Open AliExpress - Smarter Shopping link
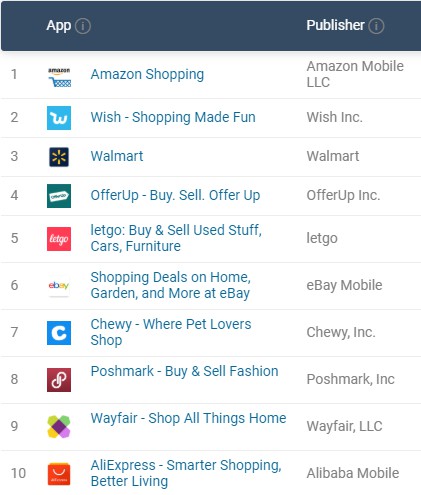Image resolution: width=421 pixels, height=495 pixels. coord(186,473)
